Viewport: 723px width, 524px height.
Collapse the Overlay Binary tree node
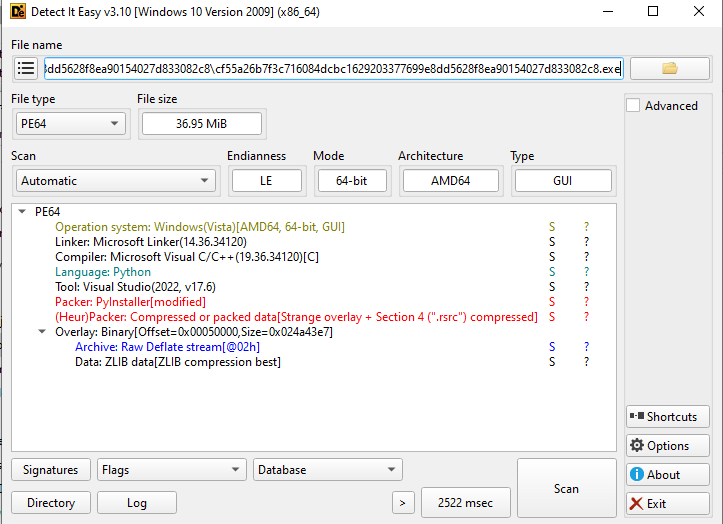point(42,332)
